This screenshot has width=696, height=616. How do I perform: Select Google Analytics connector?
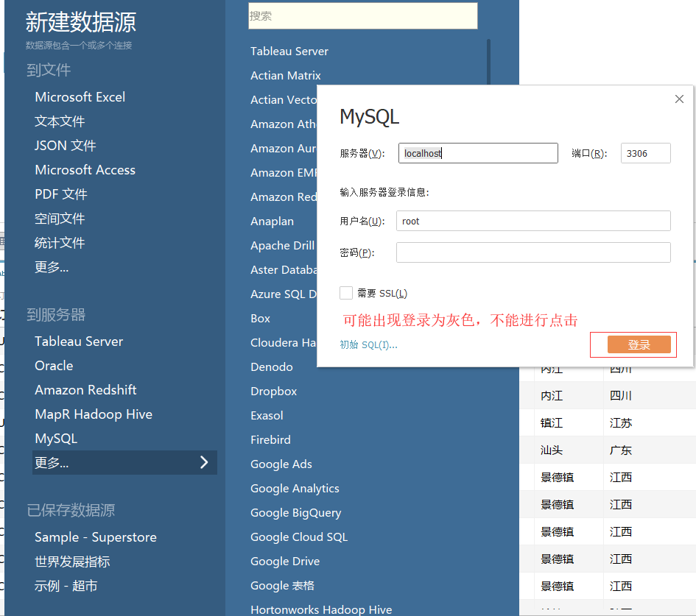coord(295,488)
